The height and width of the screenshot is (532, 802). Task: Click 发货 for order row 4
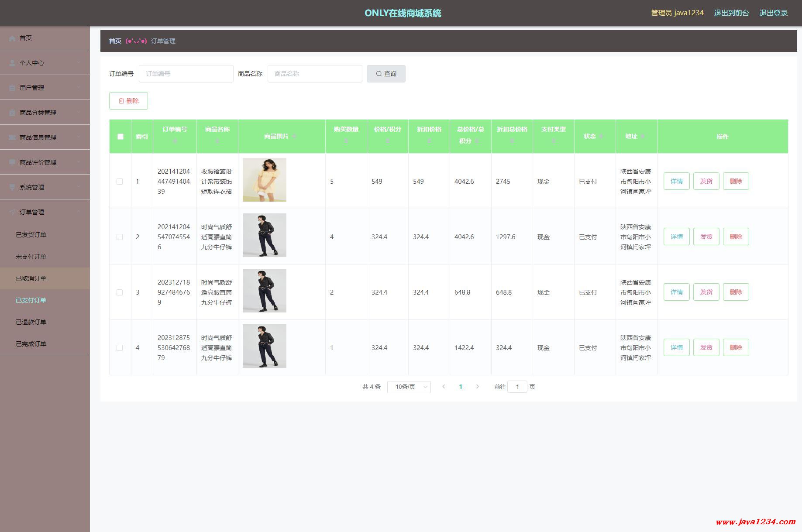[x=706, y=347]
